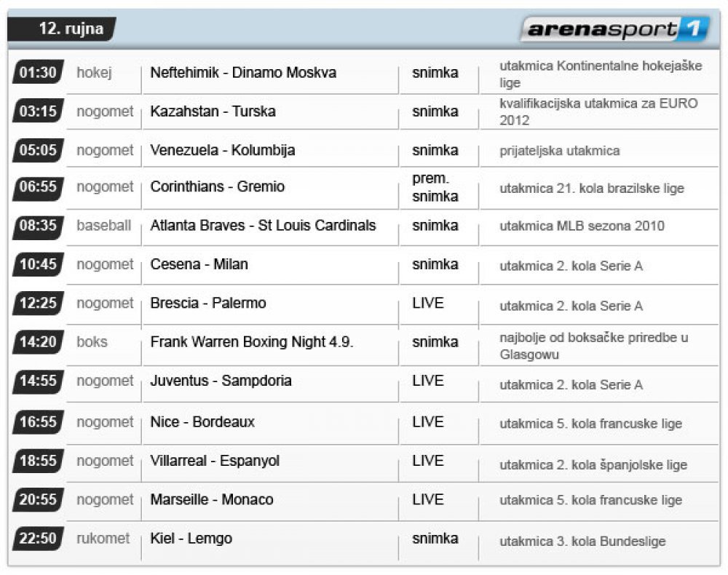Select Kiel - Lemgo match
The width and height of the screenshot is (728, 575).
coord(191,539)
